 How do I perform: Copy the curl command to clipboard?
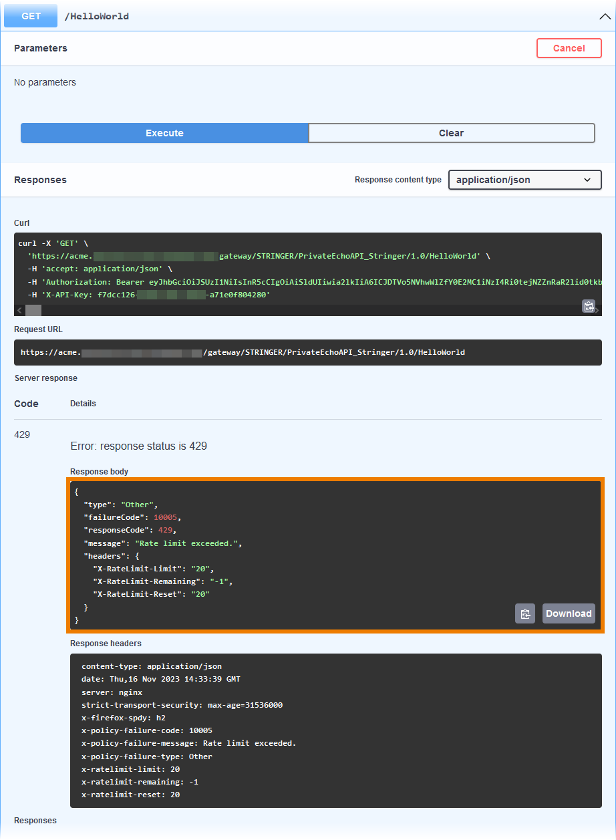tap(589, 306)
